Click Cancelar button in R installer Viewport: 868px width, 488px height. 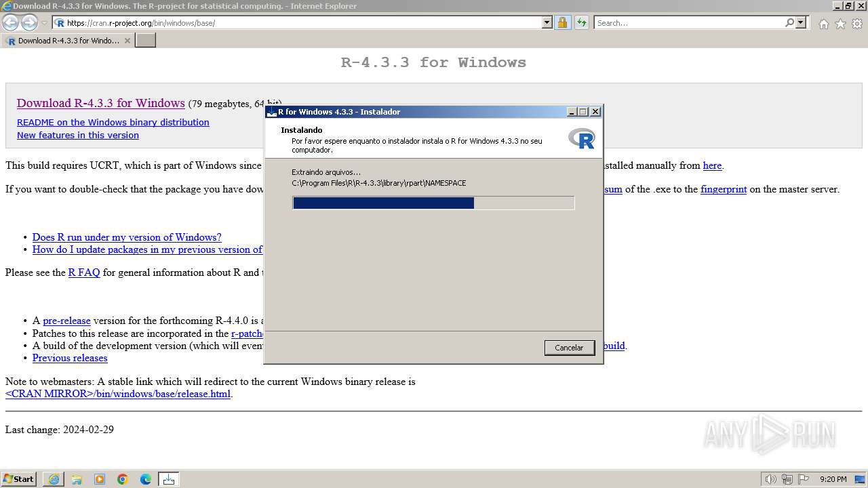(569, 348)
